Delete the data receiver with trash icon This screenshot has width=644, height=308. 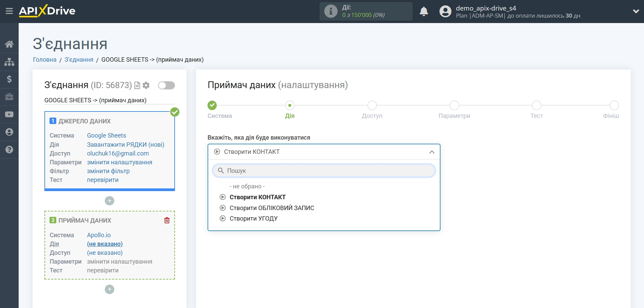point(167,220)
